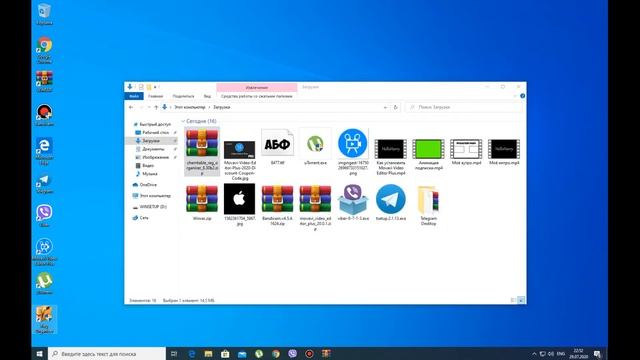
Task: Open OneDrive in navigation pane
Action: [x=145, y=185]
